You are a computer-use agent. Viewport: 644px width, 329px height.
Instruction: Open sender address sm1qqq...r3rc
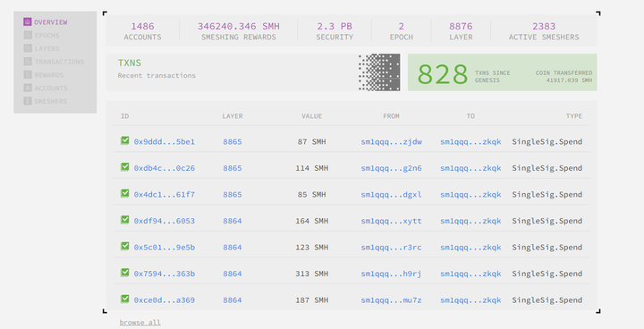tap(392, 248)
